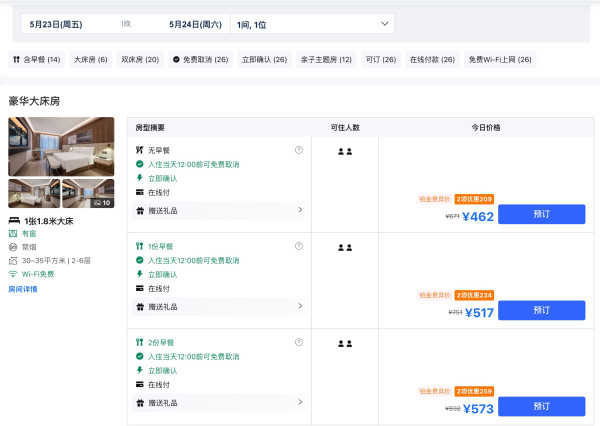600x426 pixels.
Task: Expand 赠送礼品 in the 无早餐 plan
Action: [x=219, y=211]
